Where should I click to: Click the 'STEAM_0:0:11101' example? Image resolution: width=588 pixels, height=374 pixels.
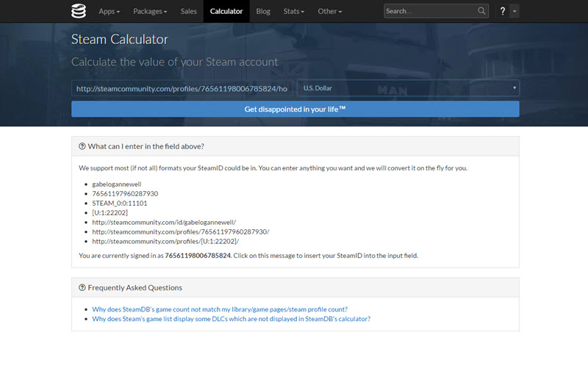(x=120, y=203)
